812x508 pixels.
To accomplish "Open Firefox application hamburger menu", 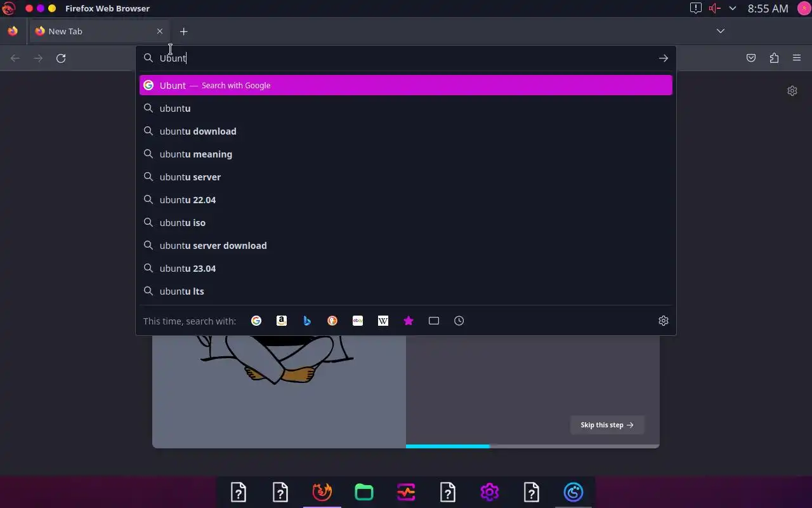I will click(797, 58).
